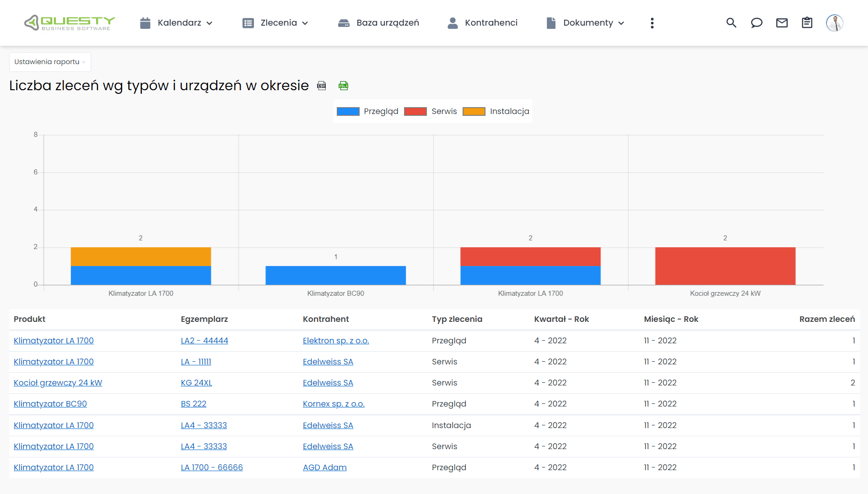Click the Razem zleceń column header

click(827, 319)
